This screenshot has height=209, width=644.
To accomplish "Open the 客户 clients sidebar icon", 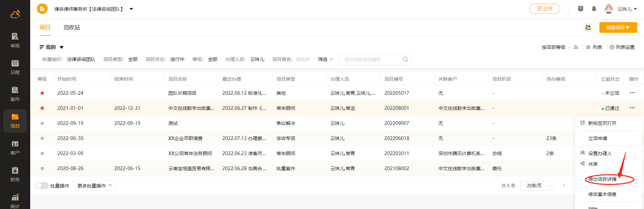I will [x=15, y=147].
